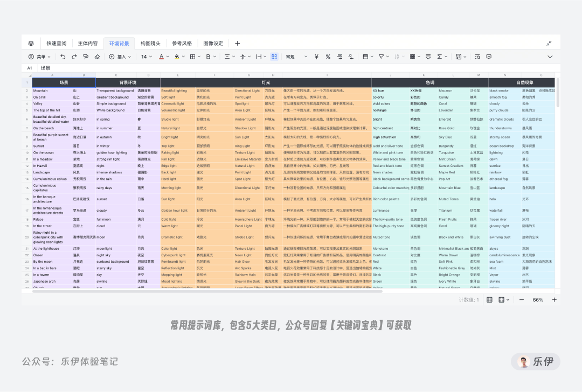The width and height of the screenshot is (582, 392).
Task: Select the format painter tool
Action: 86,57
